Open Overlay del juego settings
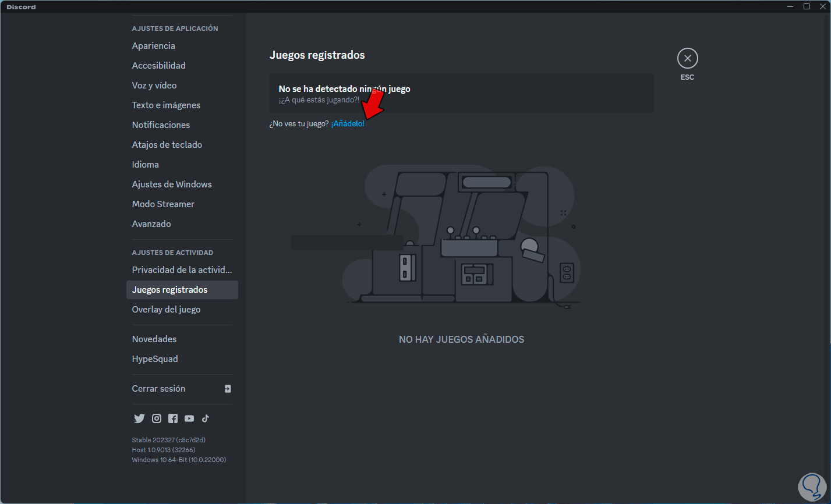This screenshot has height=504, width=831. point(182,310)
